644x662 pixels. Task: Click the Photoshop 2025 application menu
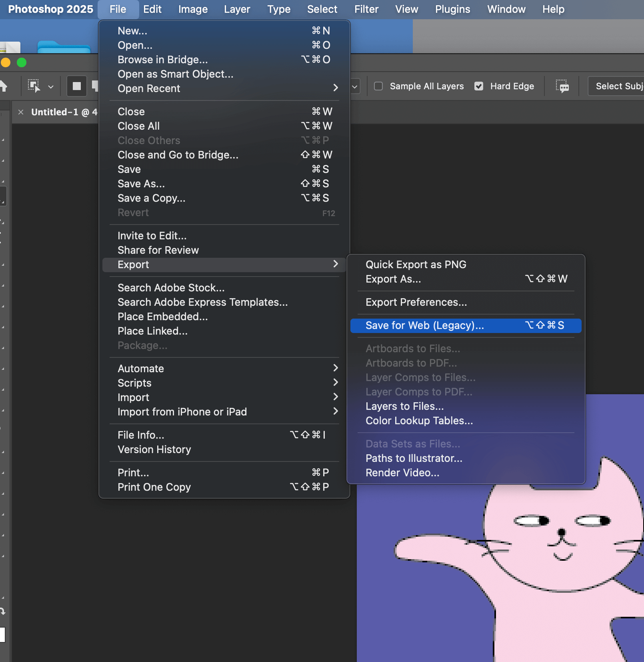pyautogui.click(x=50, y=9)
